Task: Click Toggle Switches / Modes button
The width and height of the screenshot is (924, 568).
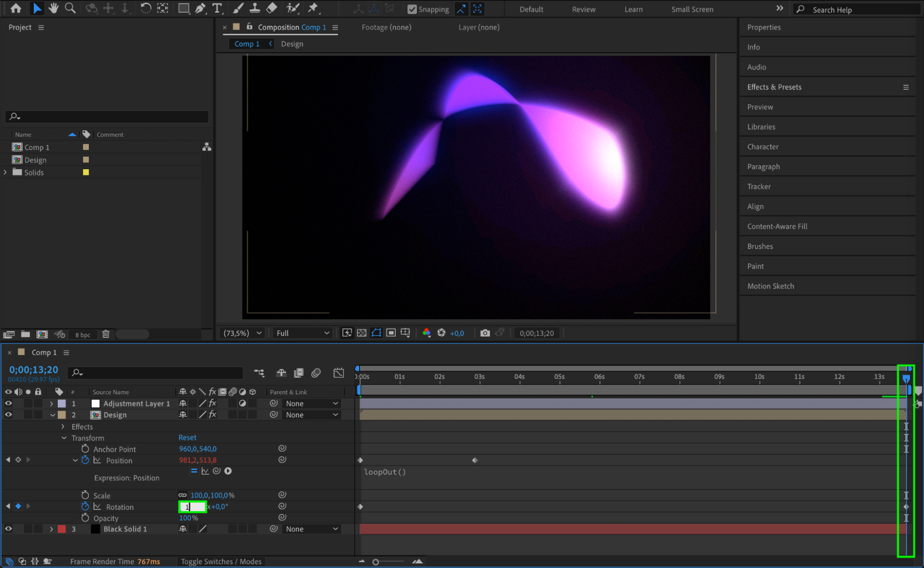Action: point(221,561)
